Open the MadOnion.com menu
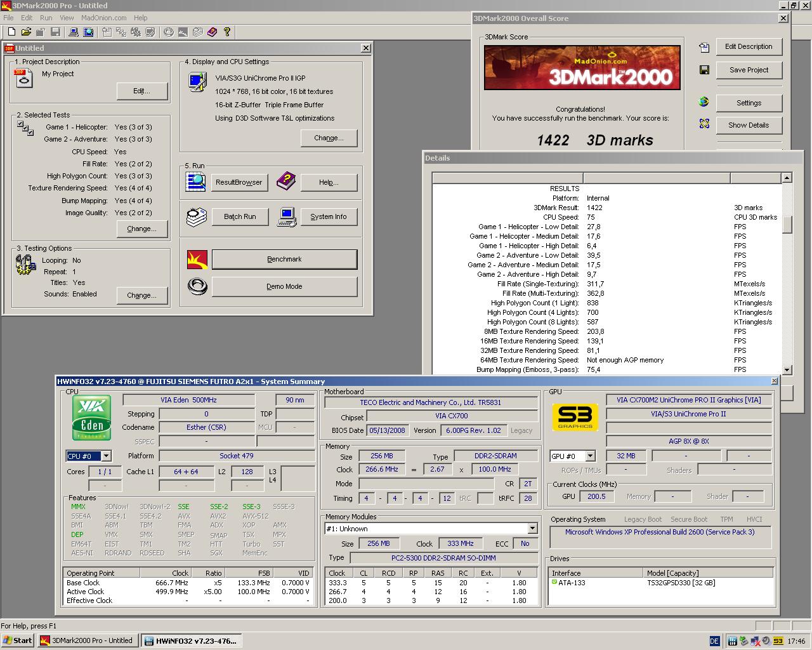This screenshot has height=650, width=812. pyautogui.click(x=104, y=18)
